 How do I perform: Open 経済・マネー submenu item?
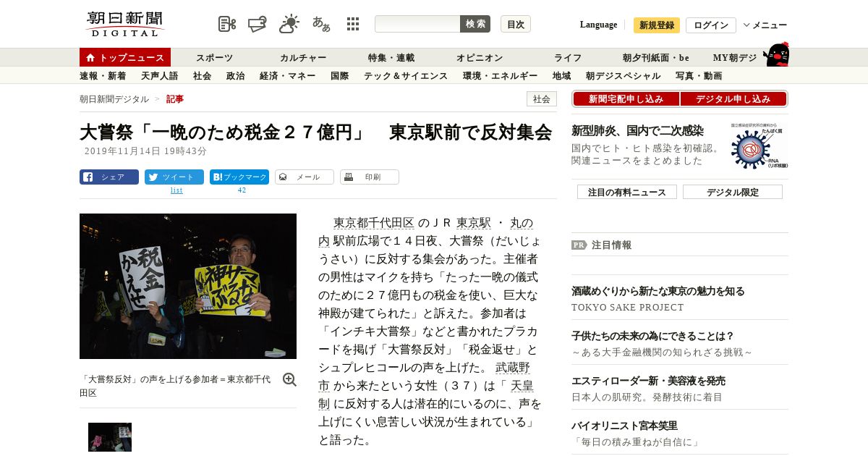click(x=287, y=75)
